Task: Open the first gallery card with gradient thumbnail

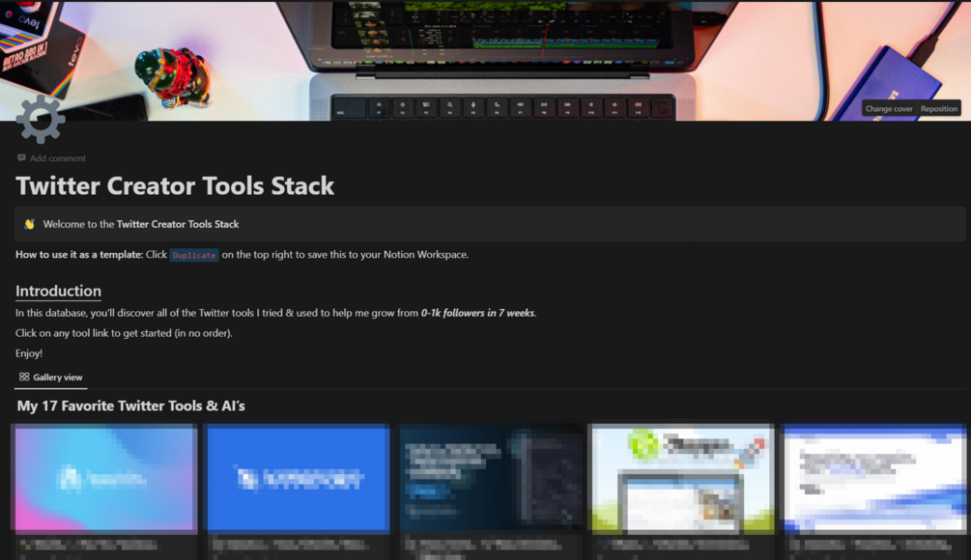Action: click(104, 492)
